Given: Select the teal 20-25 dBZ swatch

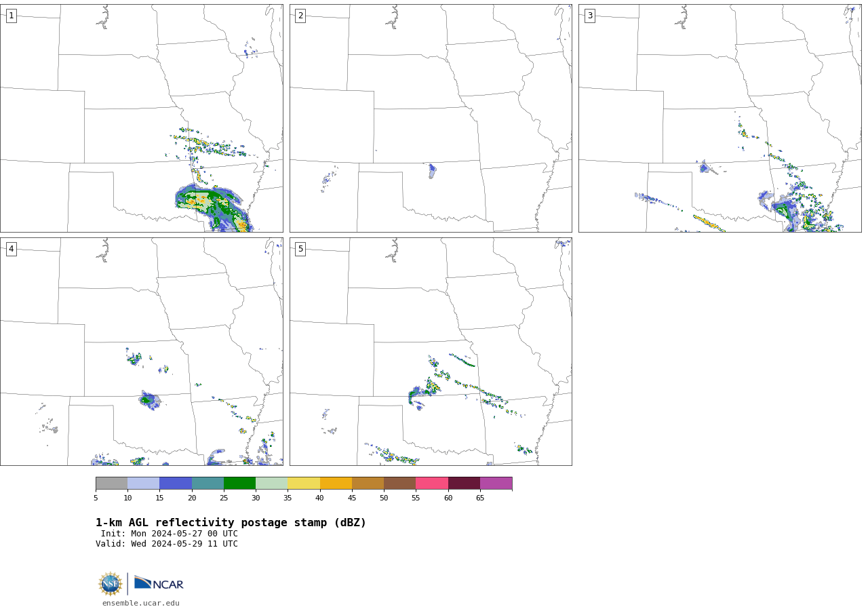Looking at the screenshot, I should click(208, 483).
